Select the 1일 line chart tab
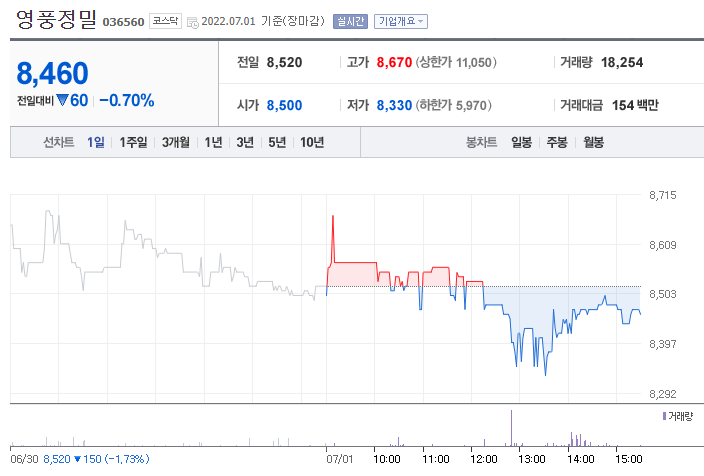Screen dimensions: 704x476 tap(96, 142)
